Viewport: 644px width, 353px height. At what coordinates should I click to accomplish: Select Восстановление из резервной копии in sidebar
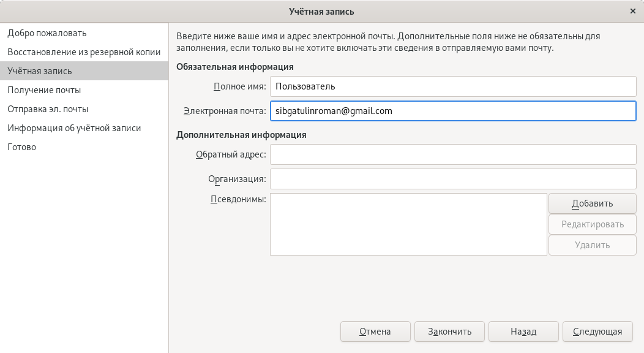[84, 51]
